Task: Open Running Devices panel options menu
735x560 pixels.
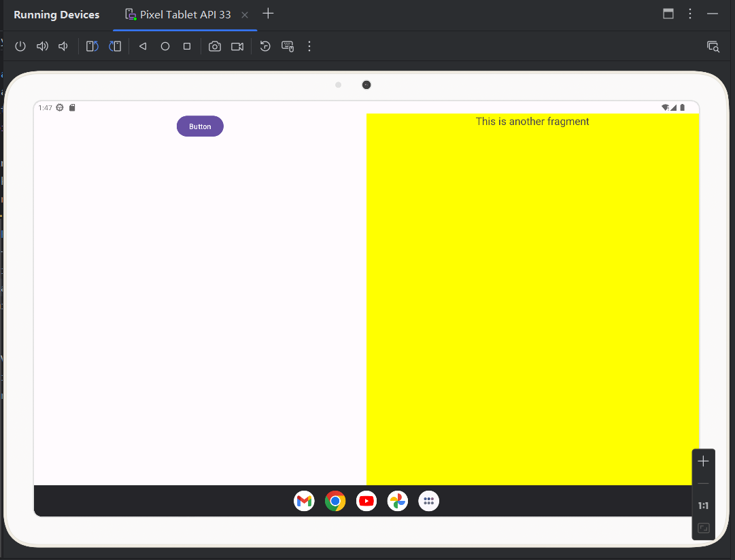Action: pyautogui.click(x=690, y=14)
